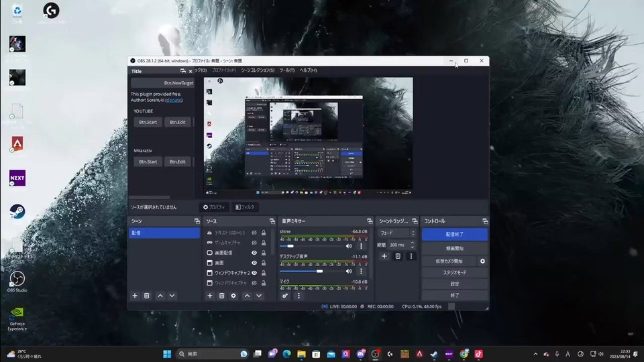Open the ツール(T) menu
The width and height of the screenshot is (644, 362).
coord(286,70)
